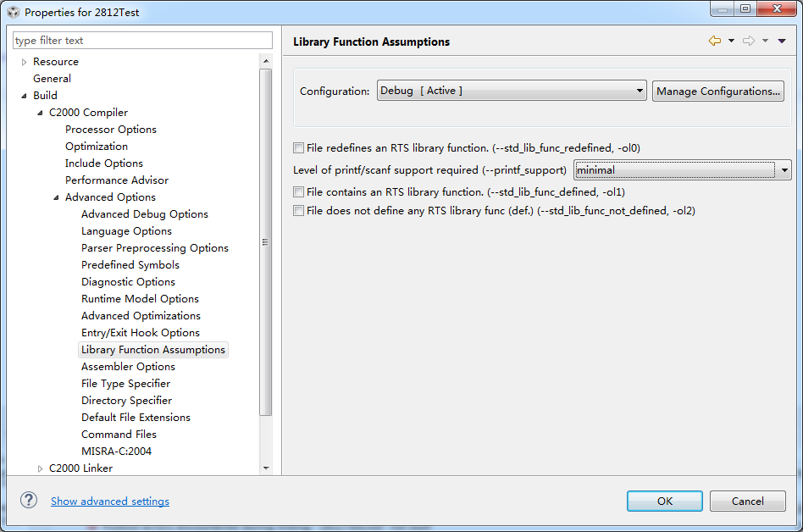Select General in the tree

52,78
